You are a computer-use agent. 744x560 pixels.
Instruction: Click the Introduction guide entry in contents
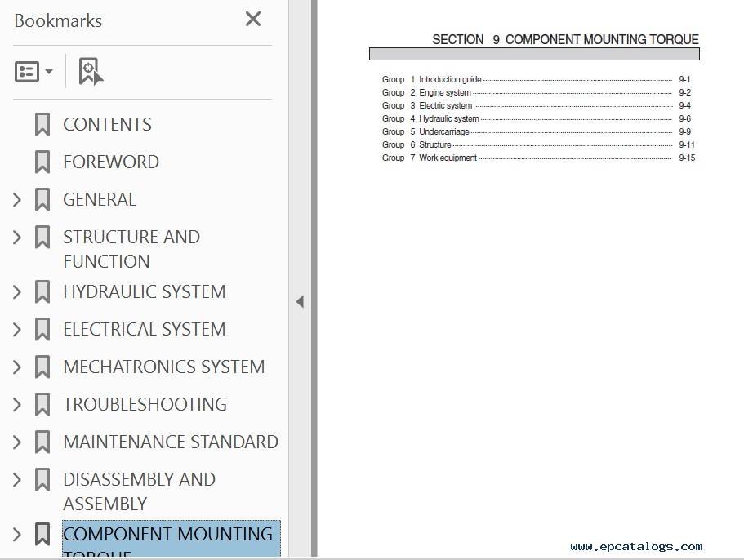pyautogui.click(x=450, y=79)
